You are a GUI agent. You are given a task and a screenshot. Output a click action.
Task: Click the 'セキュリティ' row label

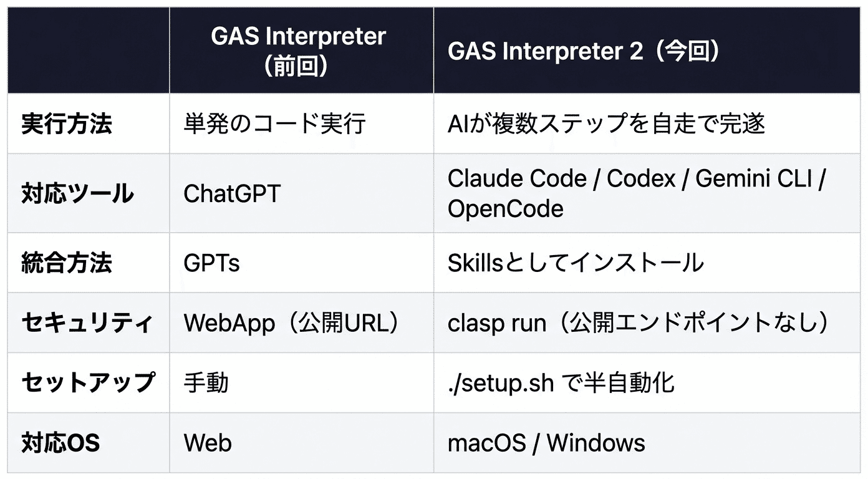(x=87, y=323)
